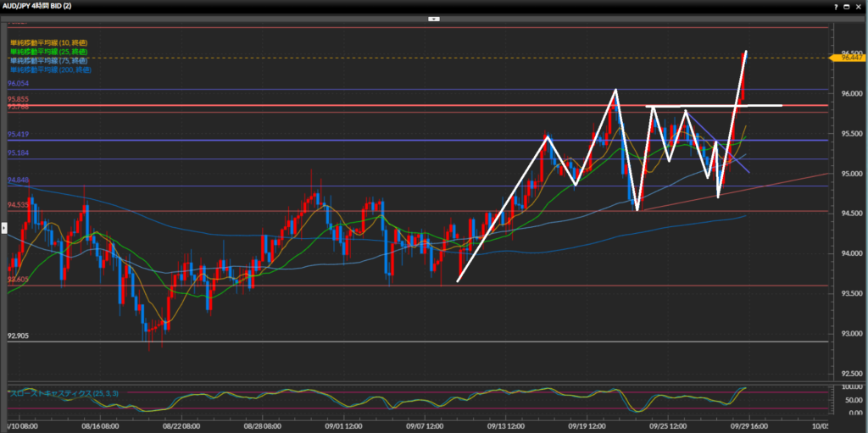Maximize the AUD/JPY chart window
This screenshot has width=868, height=433.
(848, 5)
